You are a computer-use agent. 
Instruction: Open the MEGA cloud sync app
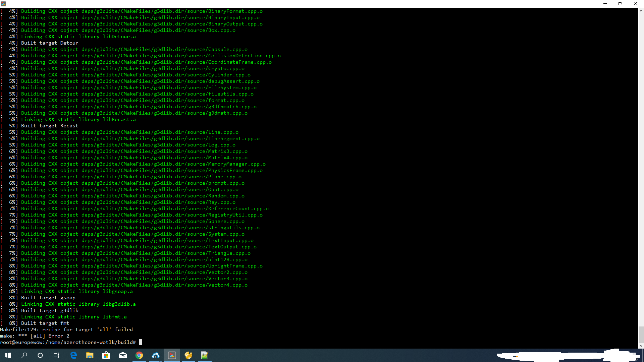coord(155,355)
